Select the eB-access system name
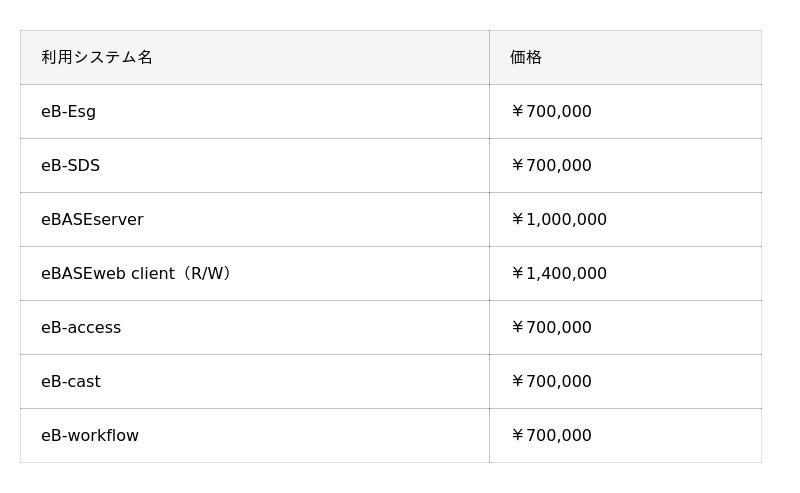Image resolution: width=800 pixels, height=493 pixels. click(81, 328)
